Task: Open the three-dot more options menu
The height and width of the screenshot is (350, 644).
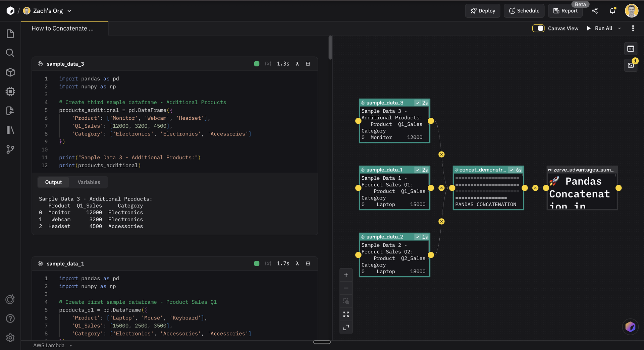Action: coord(633,28)
